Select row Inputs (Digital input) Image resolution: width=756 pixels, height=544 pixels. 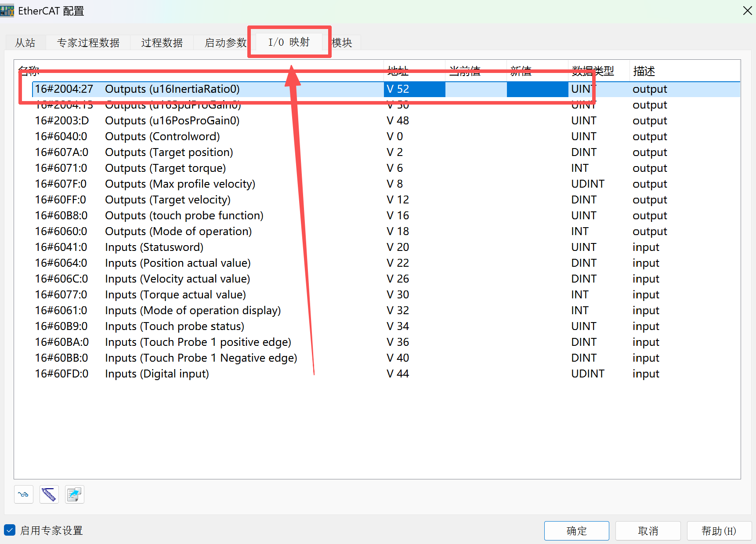386,374
